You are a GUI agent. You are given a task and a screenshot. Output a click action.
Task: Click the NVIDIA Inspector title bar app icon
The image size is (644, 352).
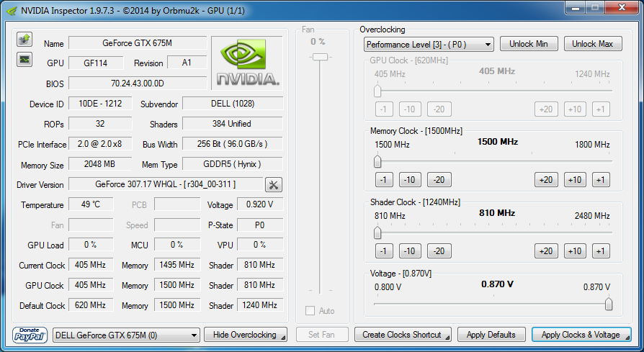[12, 10]
